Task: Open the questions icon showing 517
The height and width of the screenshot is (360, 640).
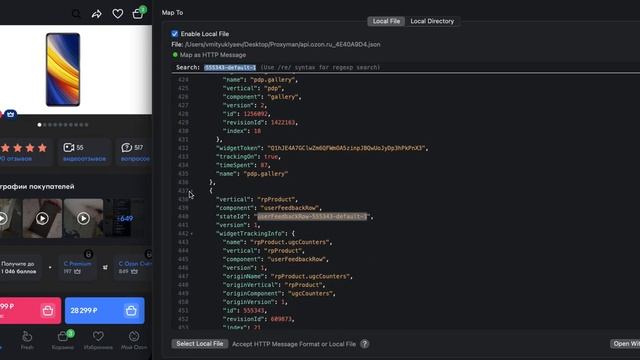Action: click(x=127, y=147)
